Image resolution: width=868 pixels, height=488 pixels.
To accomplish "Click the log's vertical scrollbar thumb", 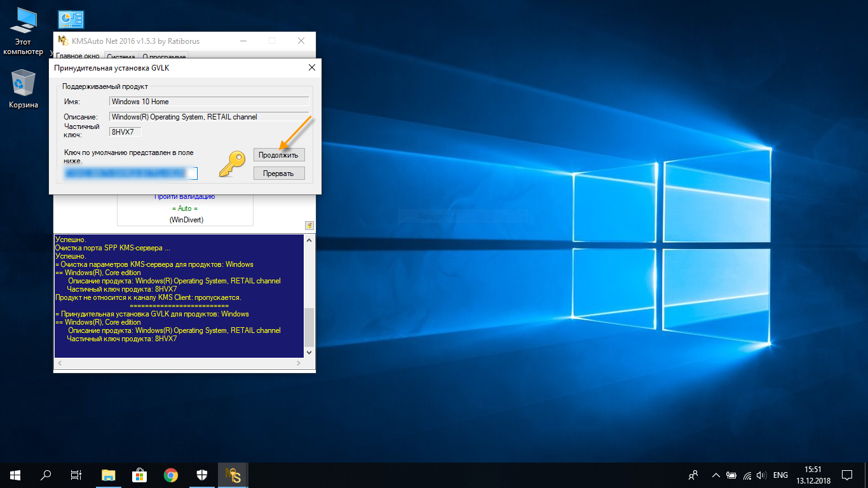I will coord(309,327).
